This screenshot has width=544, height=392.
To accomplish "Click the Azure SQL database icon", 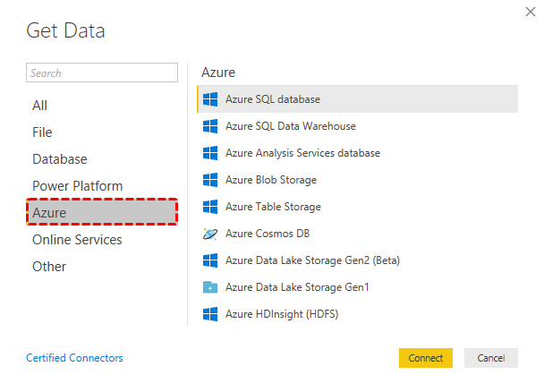I will (x=210, y=99).
